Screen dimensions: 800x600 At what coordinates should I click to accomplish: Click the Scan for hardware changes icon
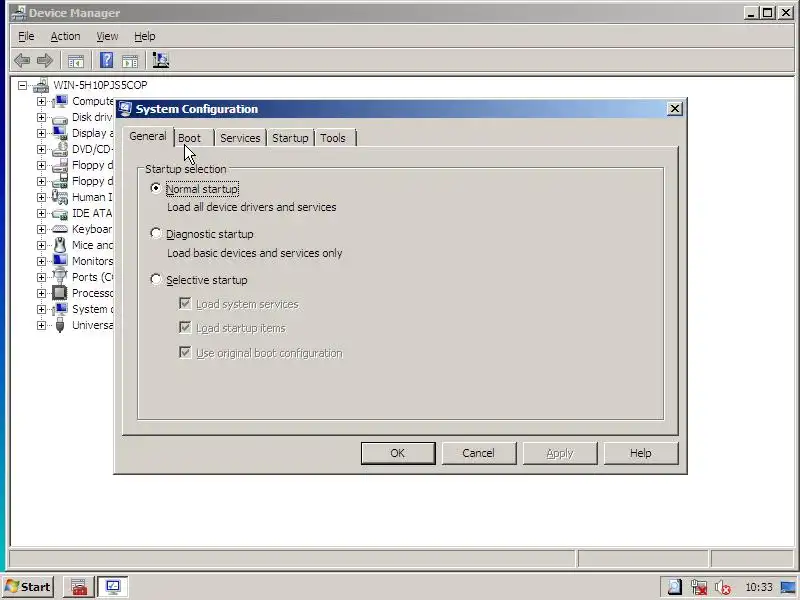coord(161,60)
